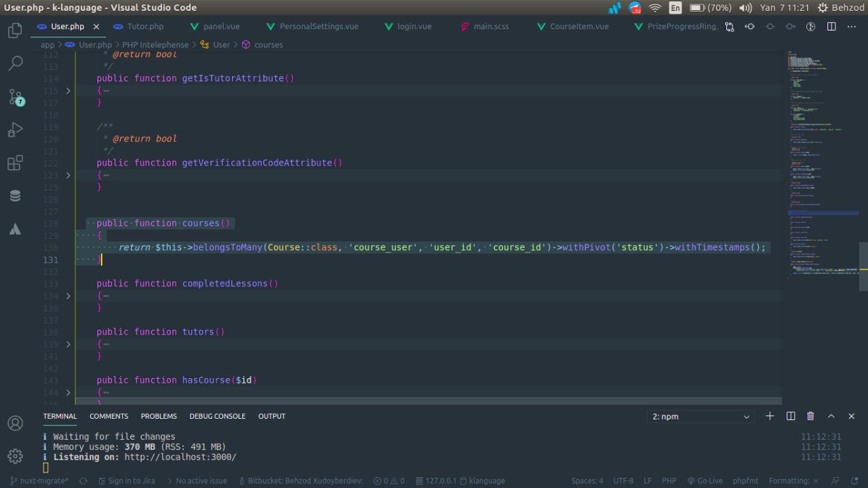Click the minimap code overview
This screenshot has height=488, width=868.
tap(821, 163)
